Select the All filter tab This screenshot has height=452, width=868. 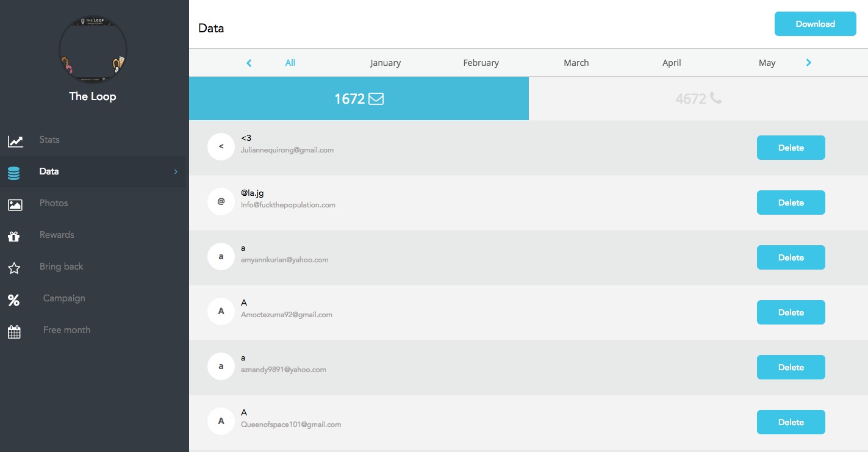tap(290, 63)
